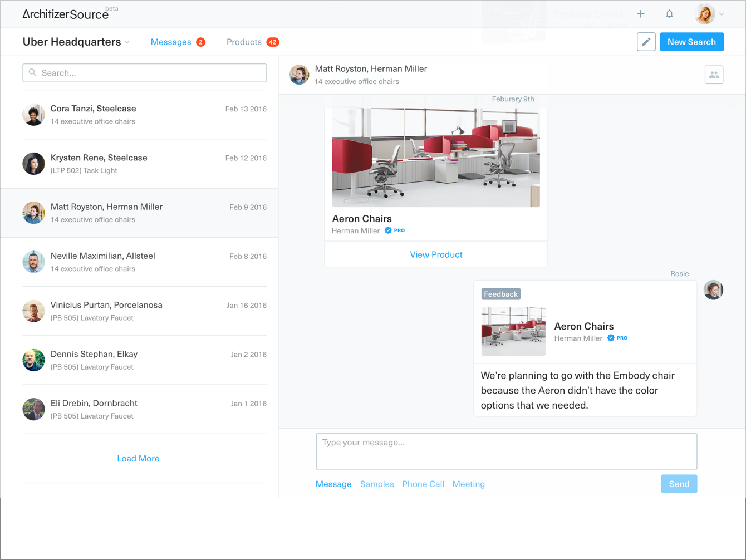Open the View Product link

point(436,254)
